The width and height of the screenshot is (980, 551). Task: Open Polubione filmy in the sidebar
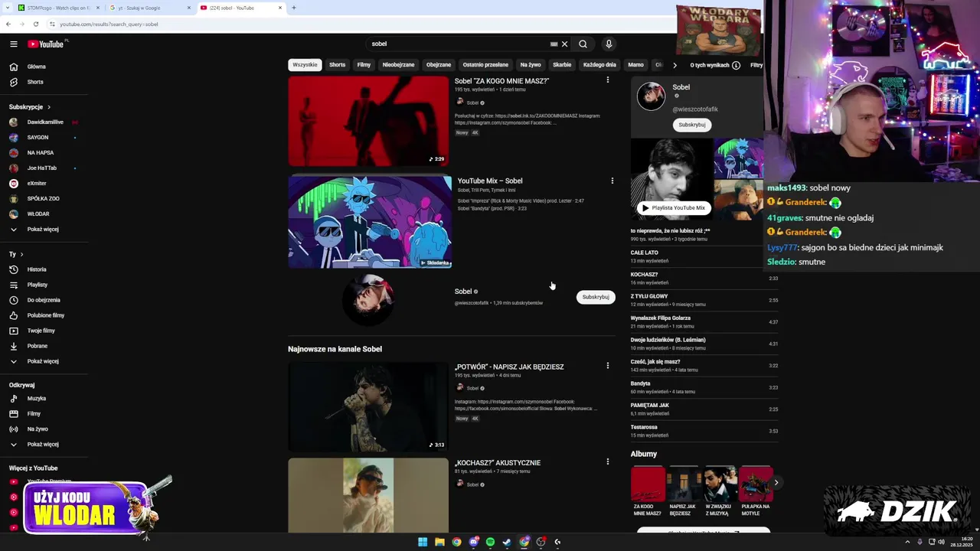(46, 315)
